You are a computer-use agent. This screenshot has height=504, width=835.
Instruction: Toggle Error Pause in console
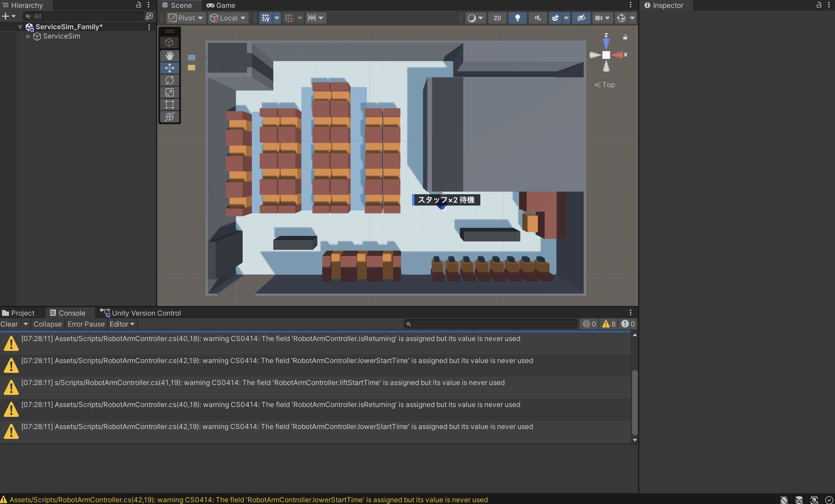coord(86,324)
